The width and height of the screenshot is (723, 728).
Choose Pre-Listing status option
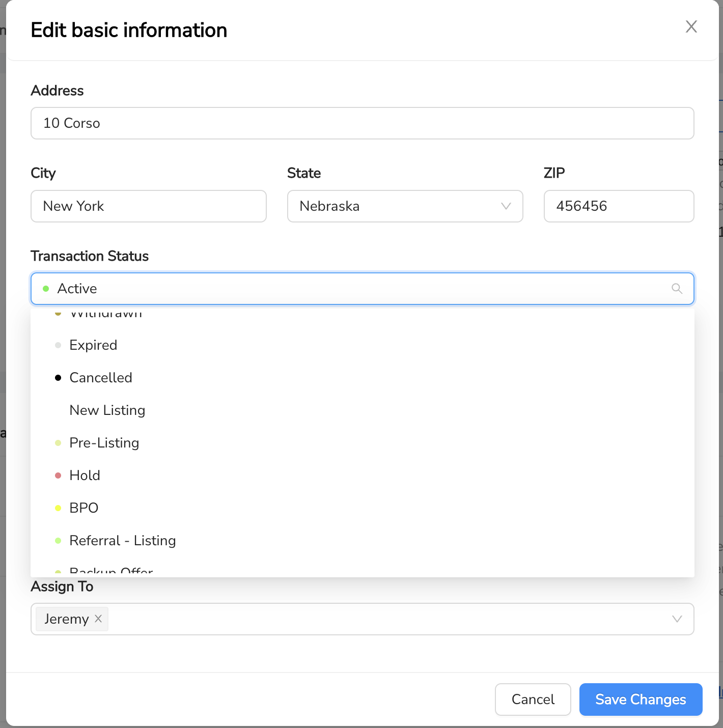coord(363,443)
